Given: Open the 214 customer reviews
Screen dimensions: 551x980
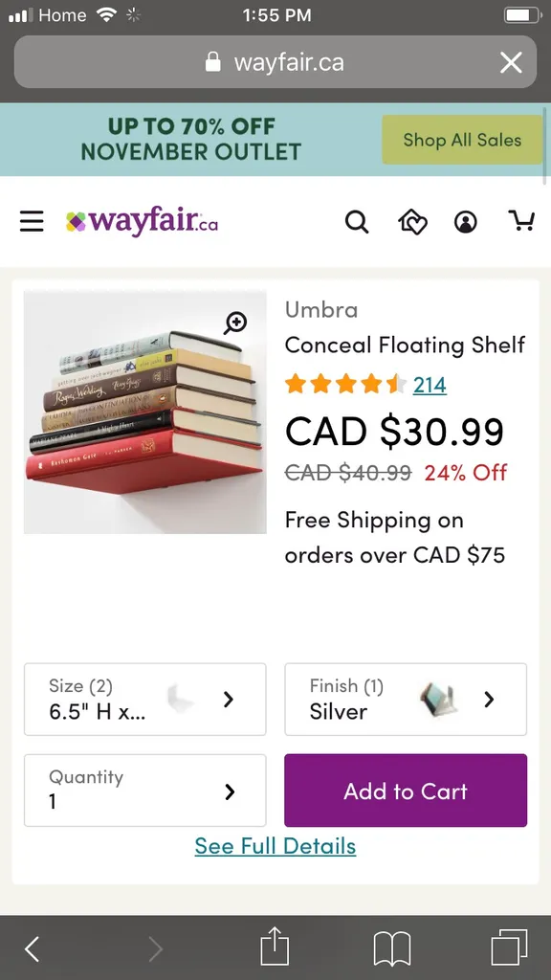Looking at the screenshot, I should [x=430, y=384].
